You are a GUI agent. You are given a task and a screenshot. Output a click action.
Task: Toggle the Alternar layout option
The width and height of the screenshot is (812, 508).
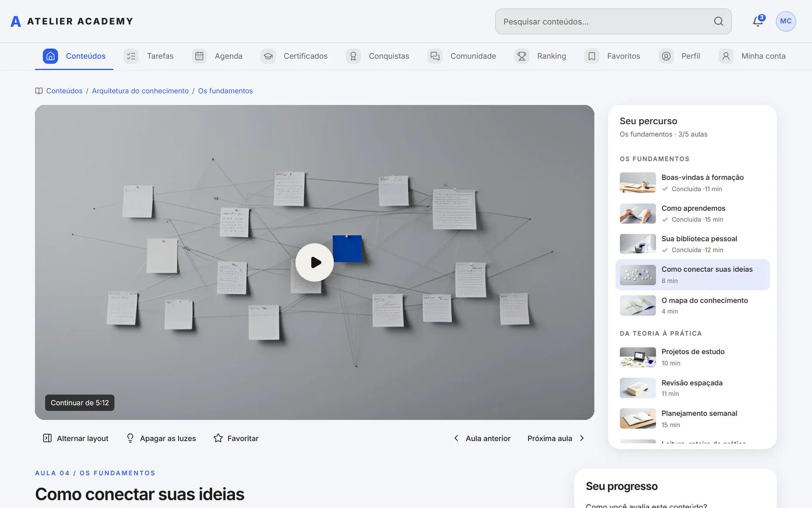[x=76, y=438]
